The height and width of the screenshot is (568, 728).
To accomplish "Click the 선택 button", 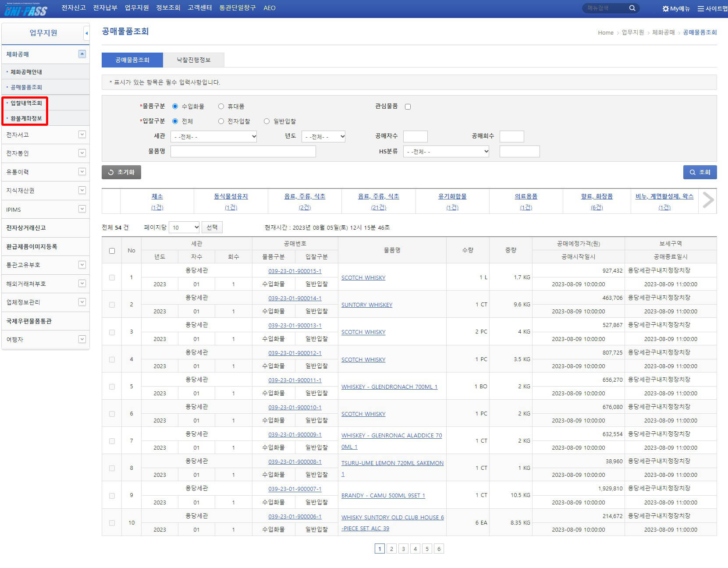I will pos(212,227).
